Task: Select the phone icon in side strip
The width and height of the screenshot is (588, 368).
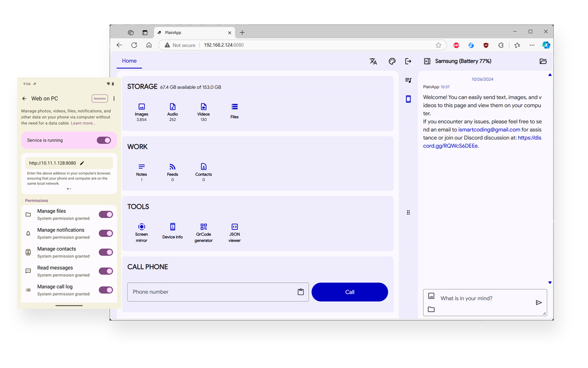Action: [408, 99]
